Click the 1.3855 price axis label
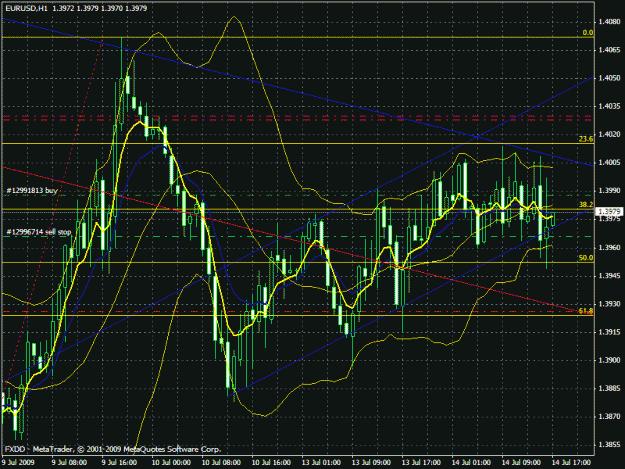Viewport: 625px width, 469px height. pyautogui.click(x=610, y=445)
